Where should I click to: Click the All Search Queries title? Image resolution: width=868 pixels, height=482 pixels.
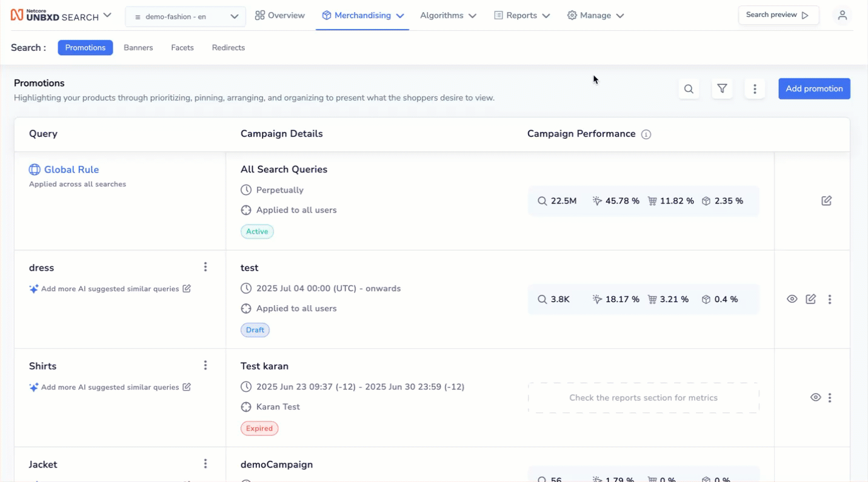click(284, 170)
